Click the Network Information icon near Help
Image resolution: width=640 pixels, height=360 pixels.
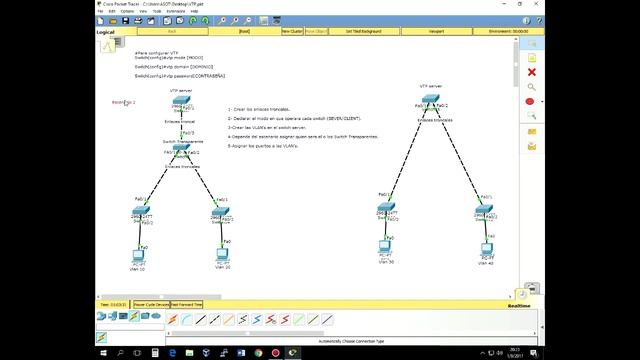tap(527, 20)
